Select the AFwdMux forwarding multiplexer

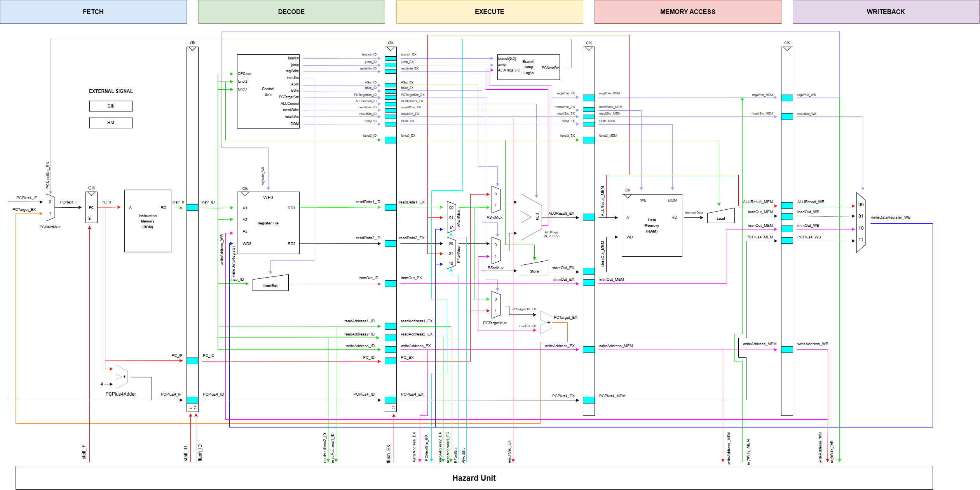(451, 217)
